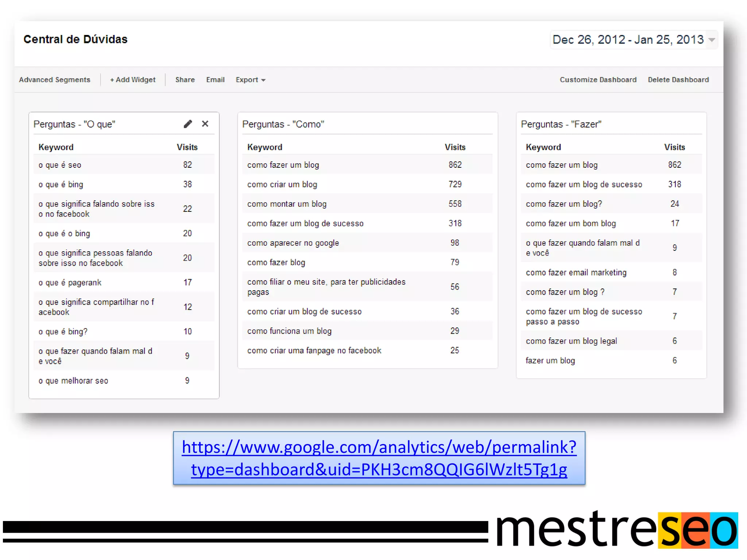
Task: Select keyword "o que é bing?"
Action: 63,331
